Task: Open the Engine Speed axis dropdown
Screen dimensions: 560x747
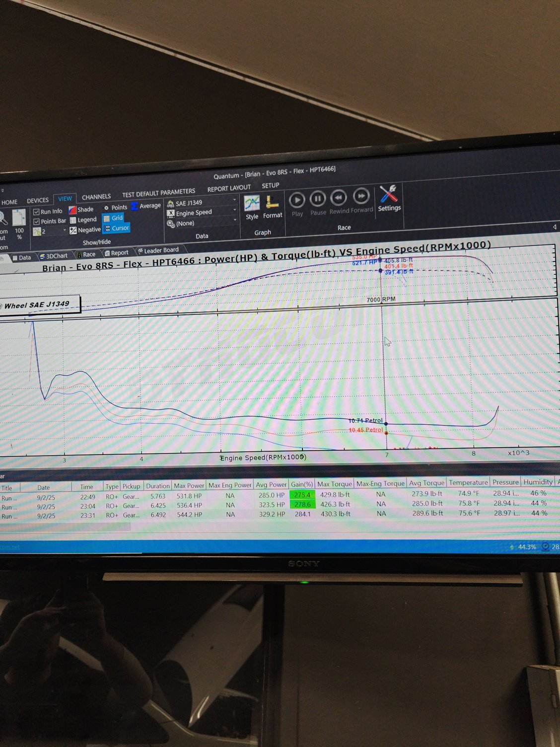Action: (234, 210)
